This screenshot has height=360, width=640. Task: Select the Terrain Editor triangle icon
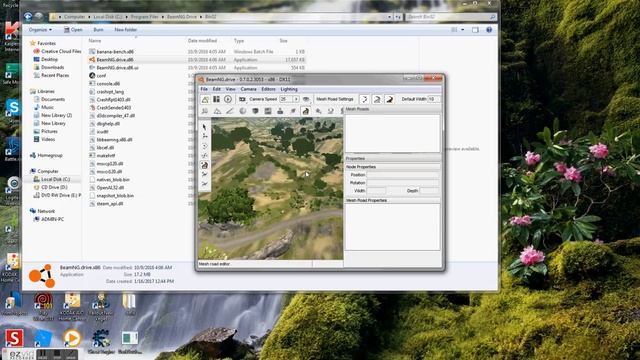(217, 111)
